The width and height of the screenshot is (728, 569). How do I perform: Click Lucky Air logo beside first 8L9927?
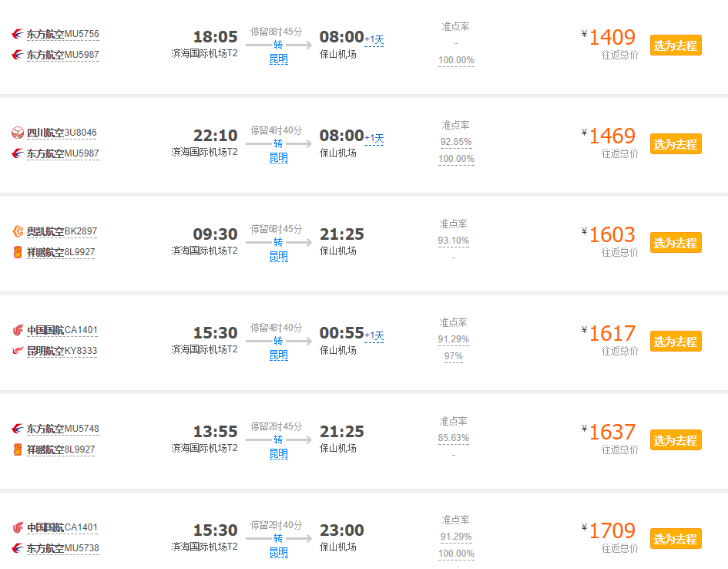coord(18,252)
